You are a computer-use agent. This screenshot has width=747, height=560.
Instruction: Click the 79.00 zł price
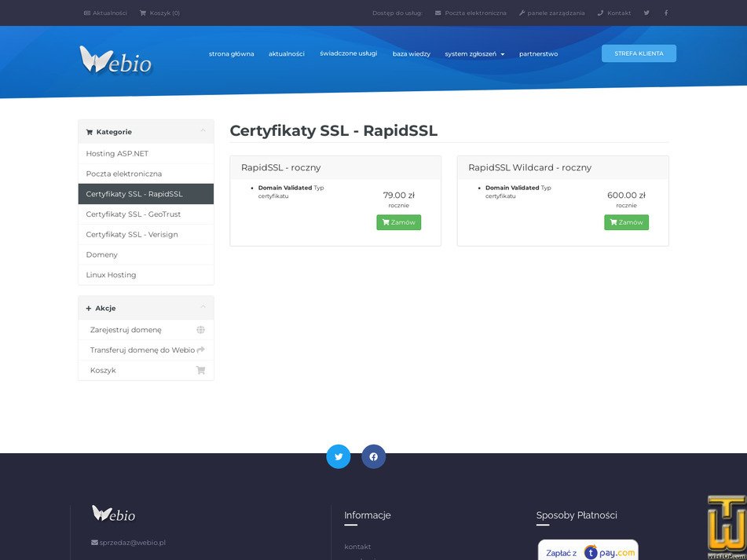point(399,196)
